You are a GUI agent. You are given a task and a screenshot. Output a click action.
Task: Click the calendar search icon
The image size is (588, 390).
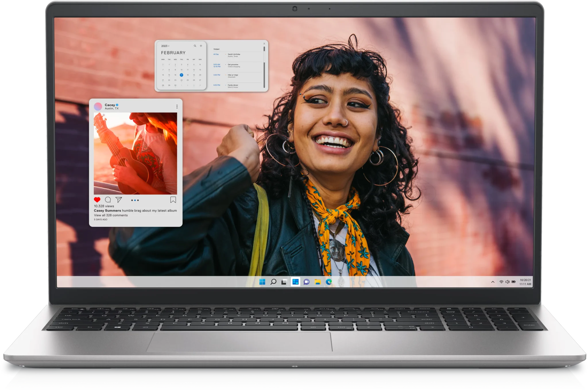(x=195, y=46)
